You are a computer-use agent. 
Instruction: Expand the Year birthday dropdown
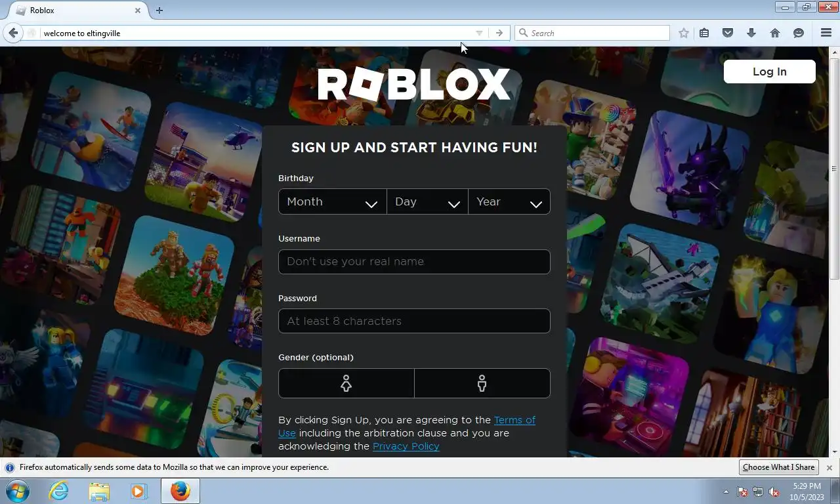pyautogui.click(x=509, y=201)
